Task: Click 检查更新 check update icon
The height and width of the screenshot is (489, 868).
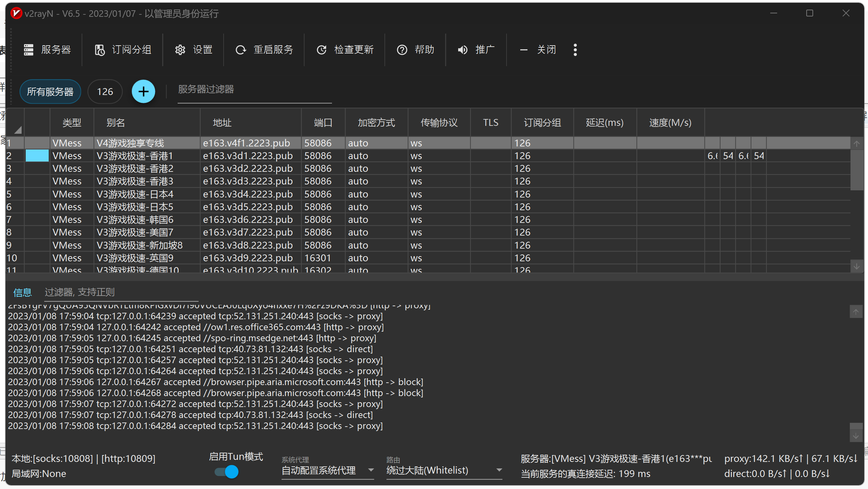Action: tap(321, 50)
